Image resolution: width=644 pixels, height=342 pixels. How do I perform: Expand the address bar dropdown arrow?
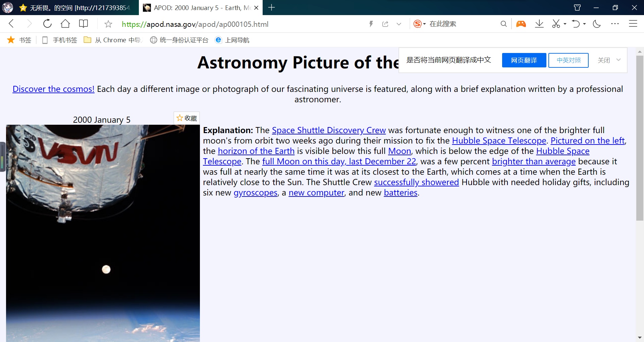coord(399,24)
